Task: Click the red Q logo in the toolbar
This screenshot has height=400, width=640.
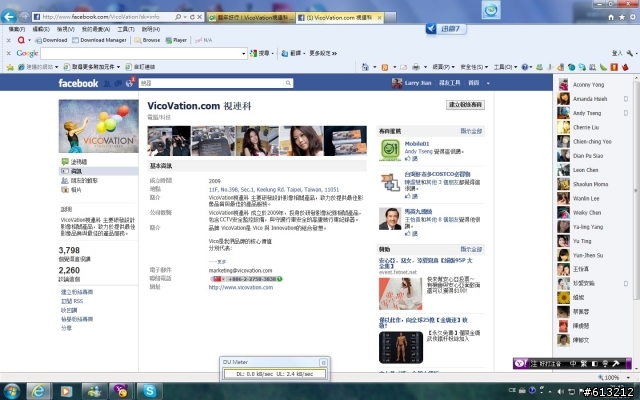Action: coord(21,40)
